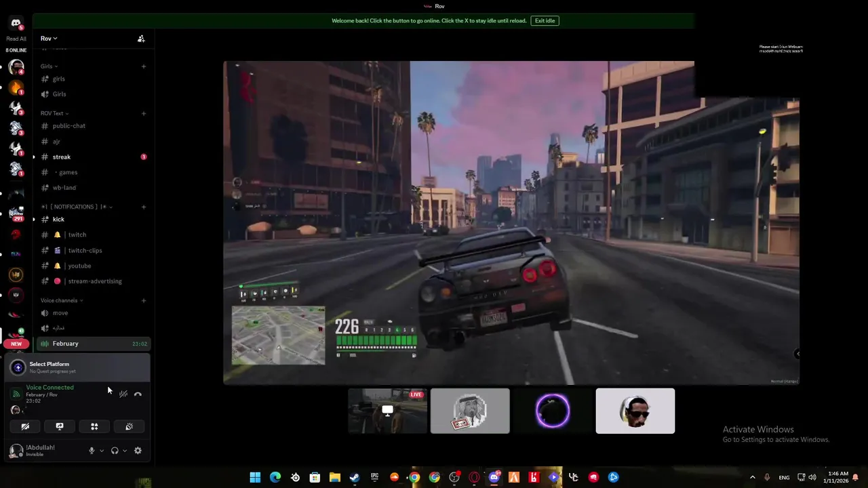The height and width of the screenshot is (488, 868).
Task: Open Windows Start menu
Action: (x=255, y=478)
